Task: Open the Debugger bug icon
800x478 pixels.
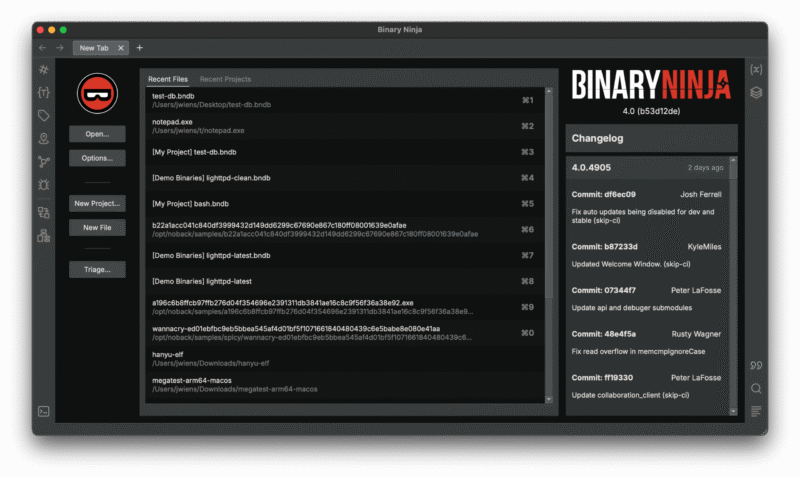Action: [x=44, y=185]
